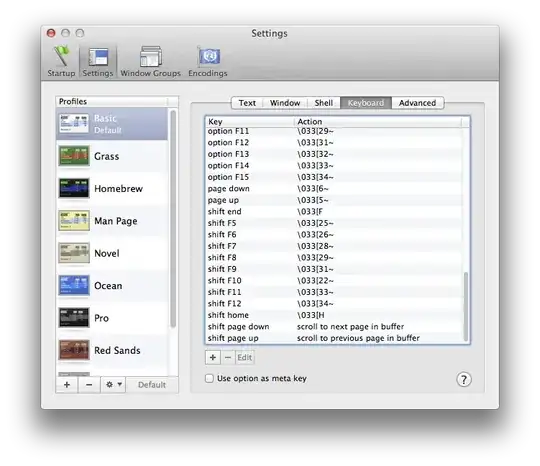Close the Settings window
This screenshot has width=540, height=466.
pyautogui.click(x=51, y=33)
